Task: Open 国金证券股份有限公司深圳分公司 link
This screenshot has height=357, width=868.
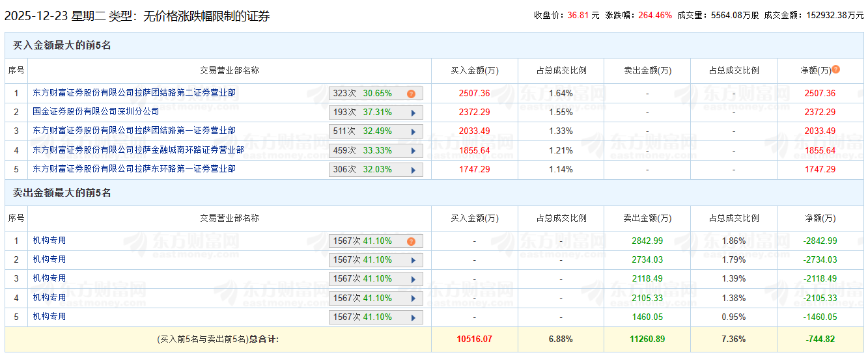Action: [96, 112]
